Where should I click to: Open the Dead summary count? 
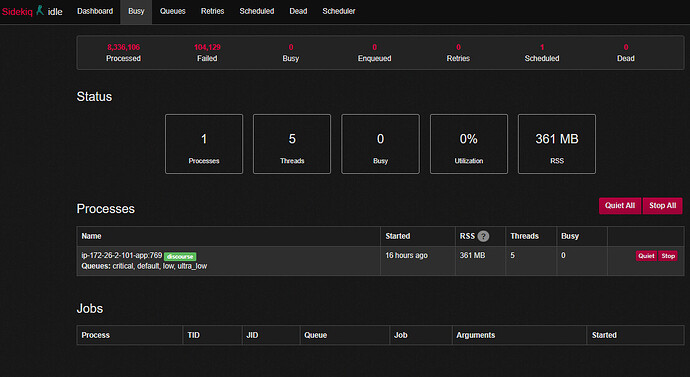pos(626,52)
